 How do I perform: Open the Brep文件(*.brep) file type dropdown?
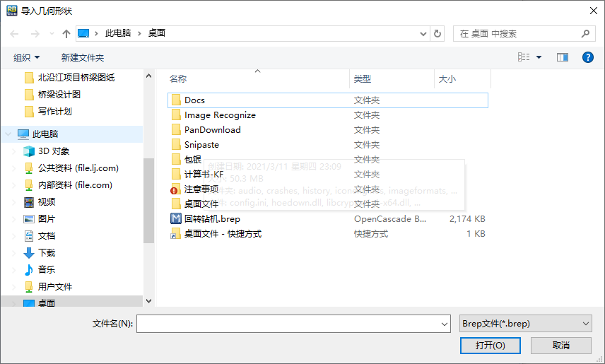coord(526,324)
